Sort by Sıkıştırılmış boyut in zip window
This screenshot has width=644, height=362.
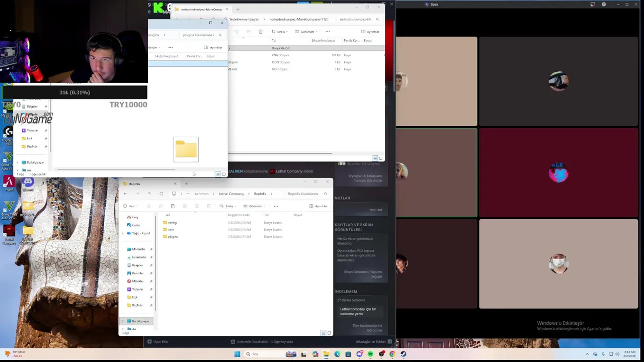(x=323, y=41)
